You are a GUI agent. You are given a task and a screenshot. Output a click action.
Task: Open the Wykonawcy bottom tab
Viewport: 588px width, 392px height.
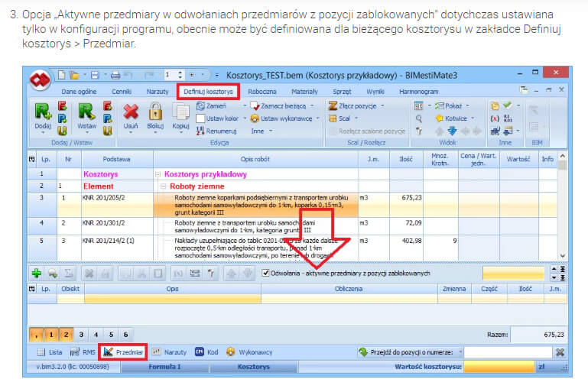click(249, 352)
